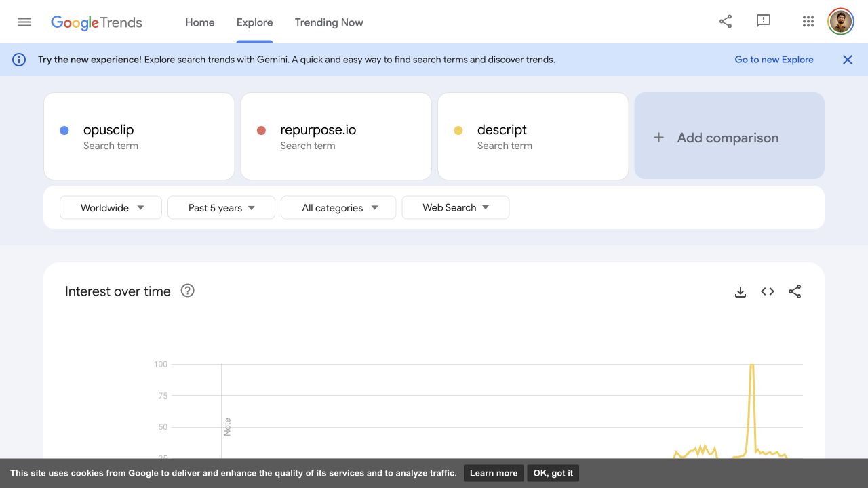Image resolution: width=868 pixels, height=488 pixels.
Task: Click the descript spike peak on chart
Action: pyautogui.click(x=751, y=365)
